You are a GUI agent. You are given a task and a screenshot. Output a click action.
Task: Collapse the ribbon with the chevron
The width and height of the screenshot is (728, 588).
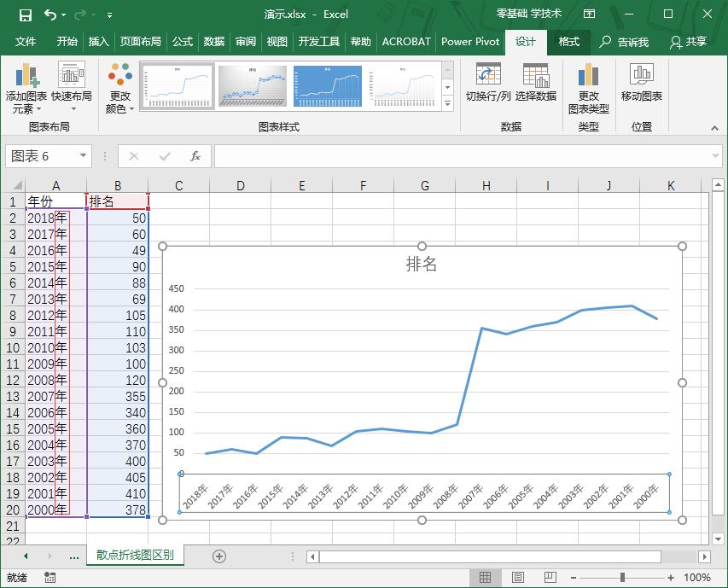(x=714, y=128)
